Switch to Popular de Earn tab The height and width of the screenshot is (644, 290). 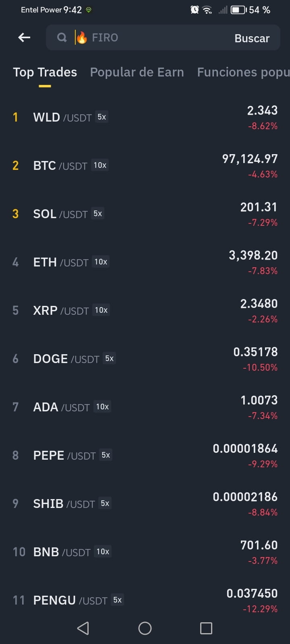137,72
